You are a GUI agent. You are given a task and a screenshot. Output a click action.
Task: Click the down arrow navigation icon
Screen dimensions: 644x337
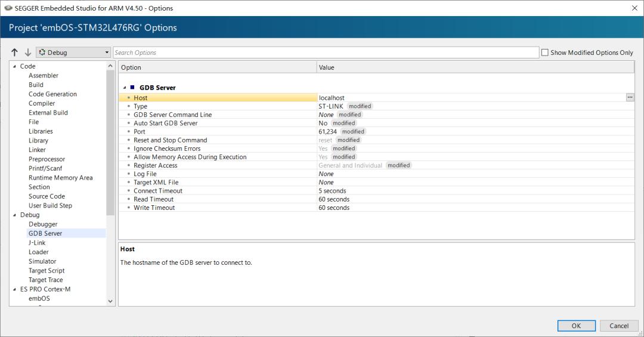click(x=28, y=52)
